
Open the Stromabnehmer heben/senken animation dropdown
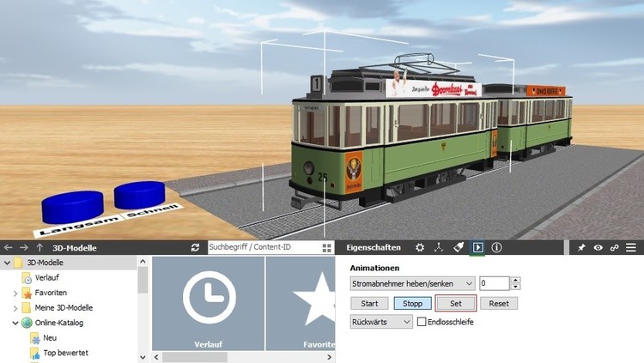point(412,284)
